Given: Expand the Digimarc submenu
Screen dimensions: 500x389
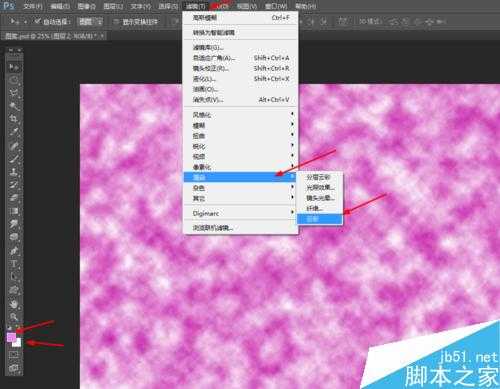Looking at the screenshot, I should [240, 213].
